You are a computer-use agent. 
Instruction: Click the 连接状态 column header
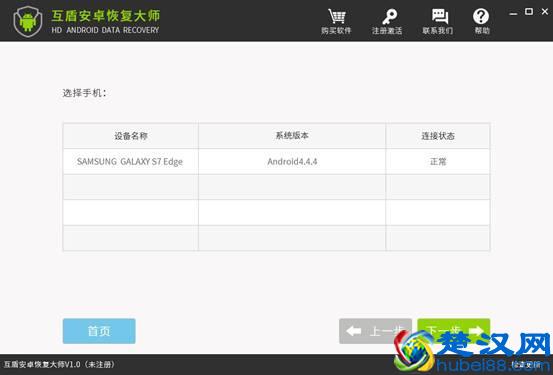coord(438,136)
